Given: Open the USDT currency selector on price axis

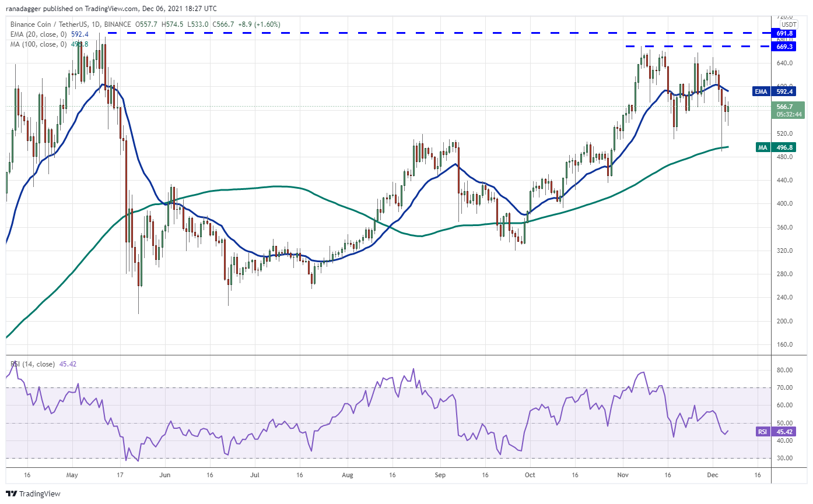Looking at the screenshot, I should (788, 24).
